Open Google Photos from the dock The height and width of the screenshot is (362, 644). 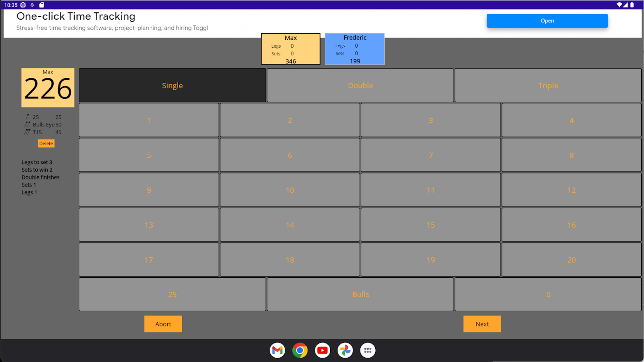(345, 350)
